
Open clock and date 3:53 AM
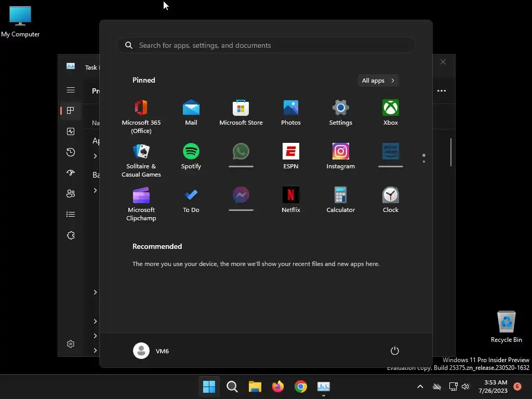click(493, 387)
